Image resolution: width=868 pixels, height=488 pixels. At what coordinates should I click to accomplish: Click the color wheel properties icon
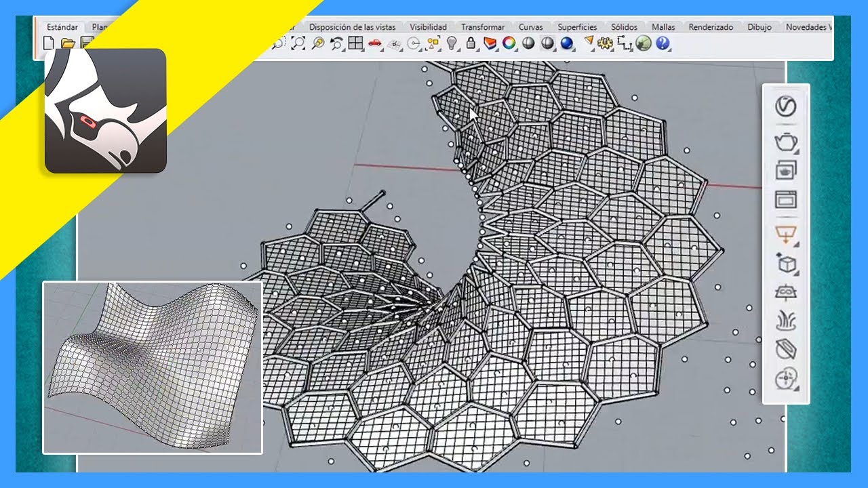509,43
